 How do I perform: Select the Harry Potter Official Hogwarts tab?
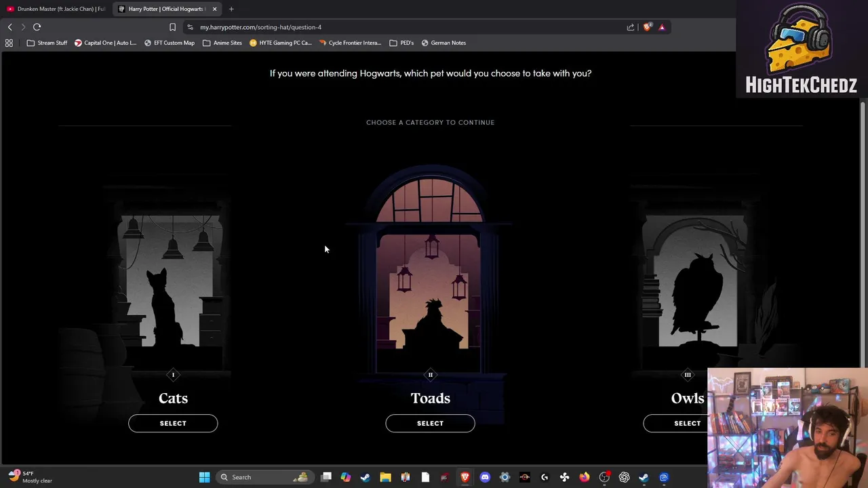[x=167, y=9]
